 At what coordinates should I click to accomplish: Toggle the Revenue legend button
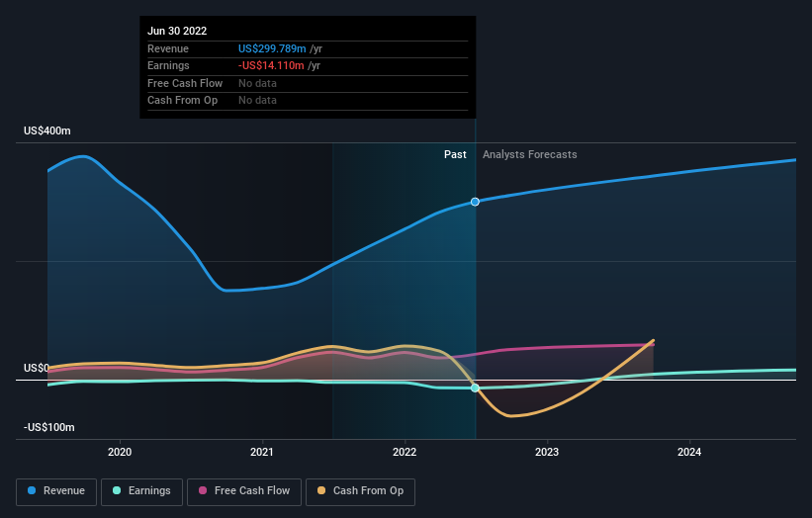point(56,491)
